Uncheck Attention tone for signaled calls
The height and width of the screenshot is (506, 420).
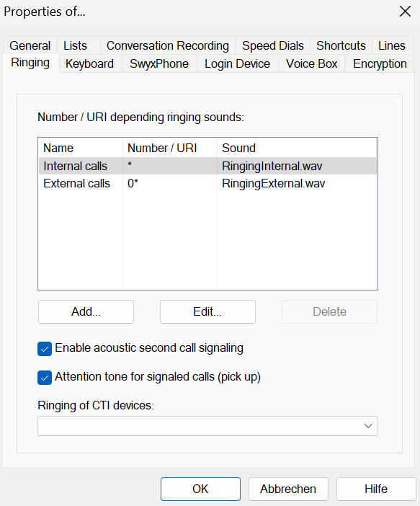pyautogui.click(x=45, y=378)
